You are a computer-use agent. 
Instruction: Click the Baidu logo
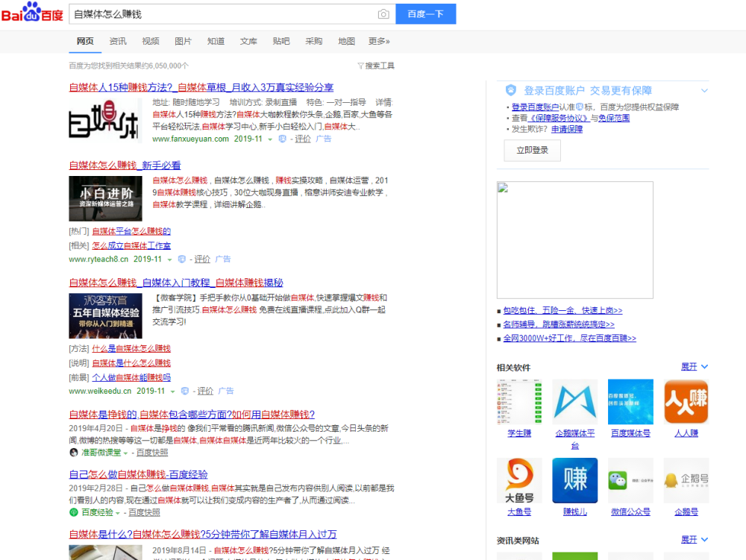32,13
